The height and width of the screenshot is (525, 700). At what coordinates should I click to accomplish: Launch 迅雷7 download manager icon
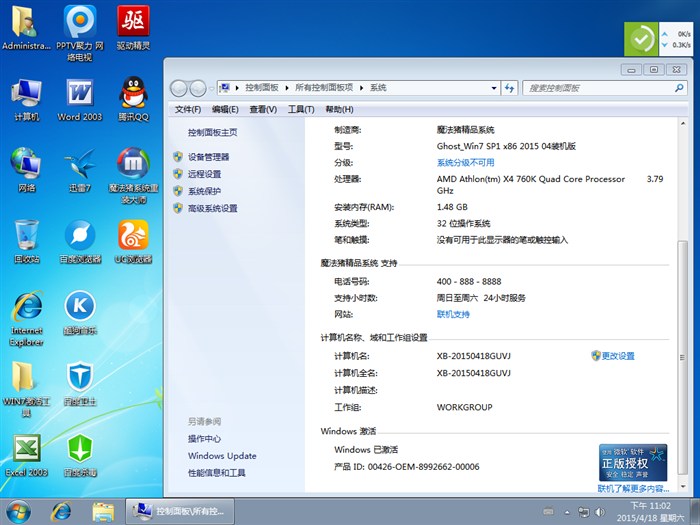80,170
